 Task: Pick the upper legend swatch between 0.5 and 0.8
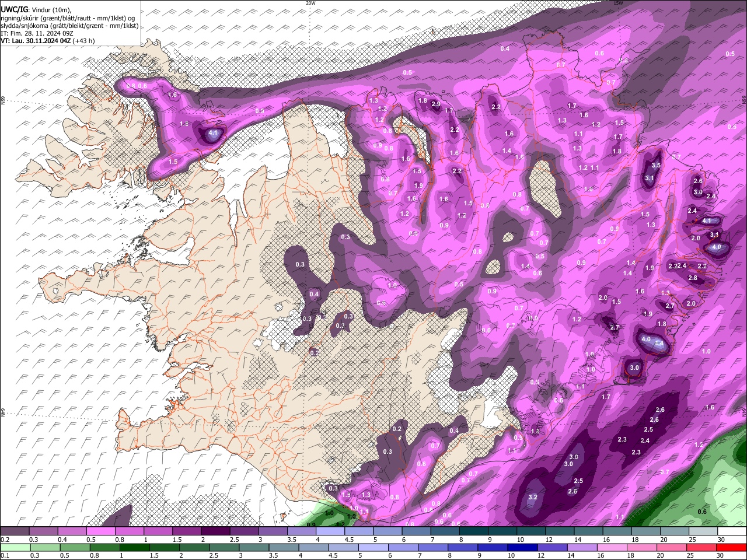(x=101, y=531)
